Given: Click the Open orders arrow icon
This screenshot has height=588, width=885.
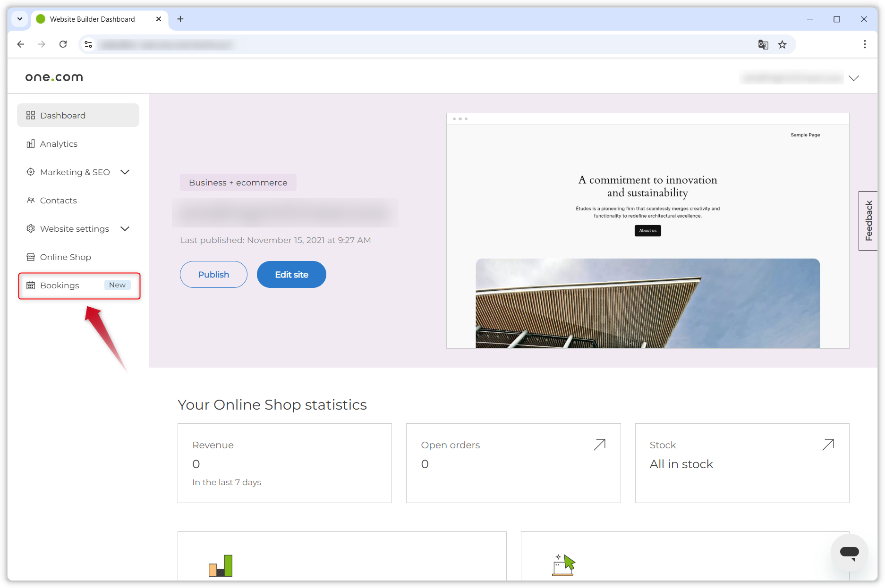Looking at the screenshot, I should click(x=600, y=444).
